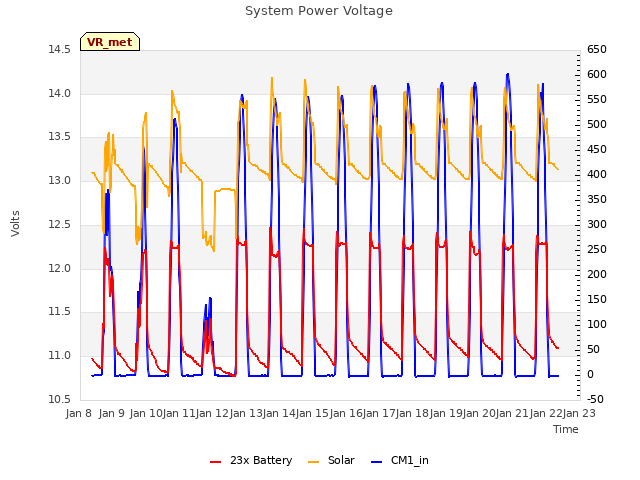Click the Jan 13 x-axis tick label
640x480 pixels.
click(x=246, y=413)
